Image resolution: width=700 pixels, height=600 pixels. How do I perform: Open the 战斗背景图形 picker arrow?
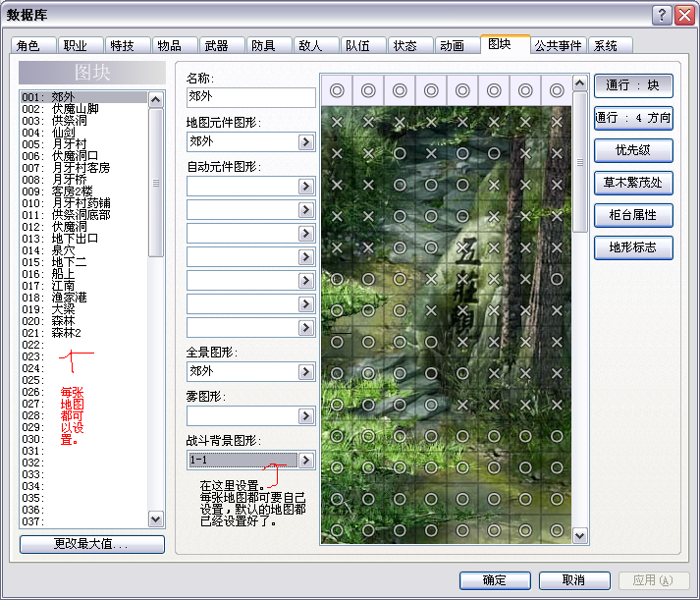305,461
